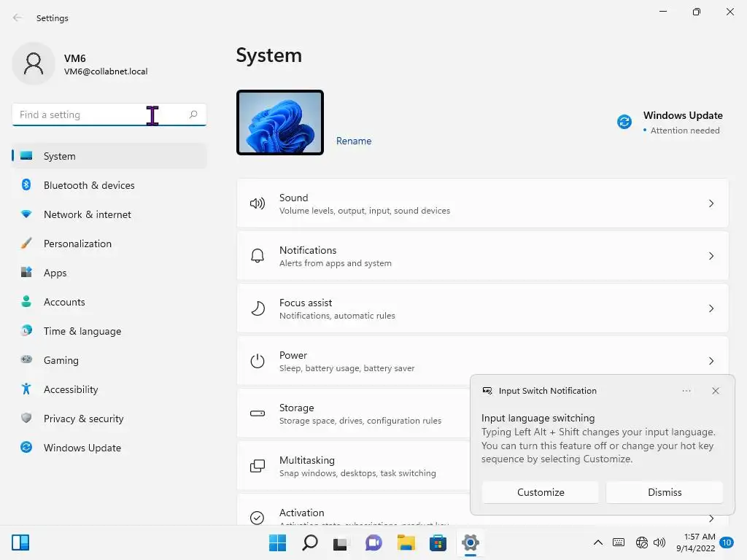This screenshot has width=747, height=560.
Task: Click the Sound speaker icon
Action: click(258, 204)
